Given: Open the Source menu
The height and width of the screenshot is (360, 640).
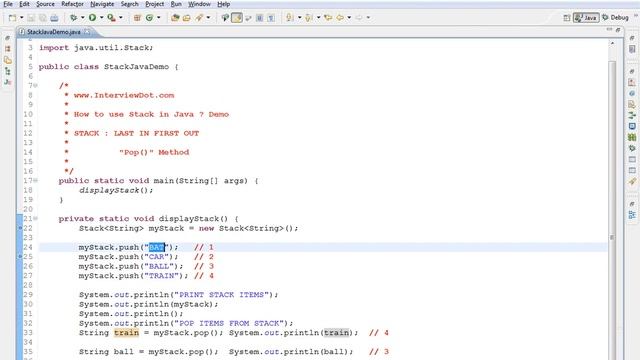Looking at the screenshot, I should click(45, 4).
